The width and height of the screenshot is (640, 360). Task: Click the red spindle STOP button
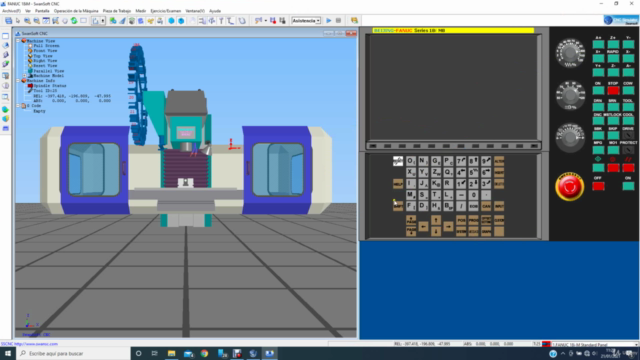[613, 90]
